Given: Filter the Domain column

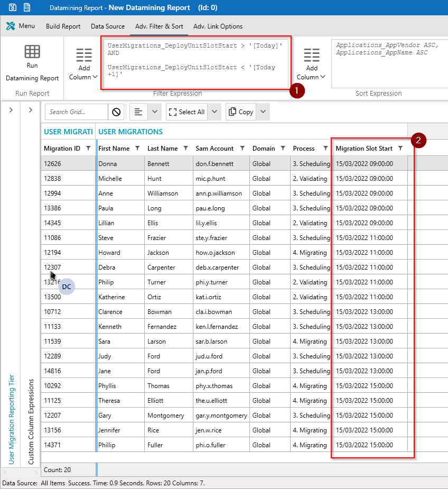Looking at the screenshot, I should pyautogui.click(x=283, y=149).
